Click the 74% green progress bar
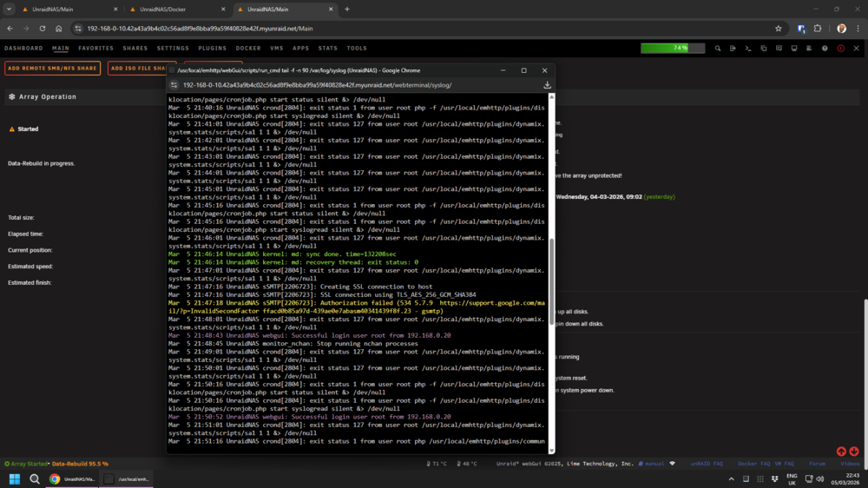This screenshot has width=868, height=488. click(x=673, y=48)
